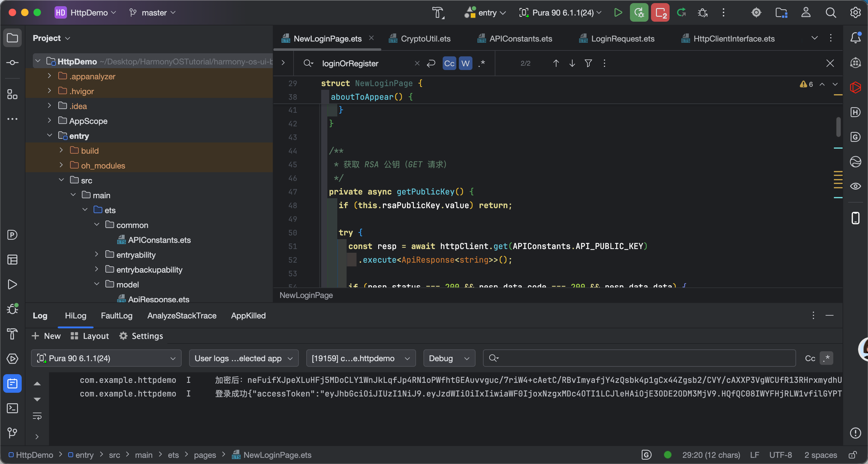
Task: Close the editor search bar
Action: coord(830,63)
